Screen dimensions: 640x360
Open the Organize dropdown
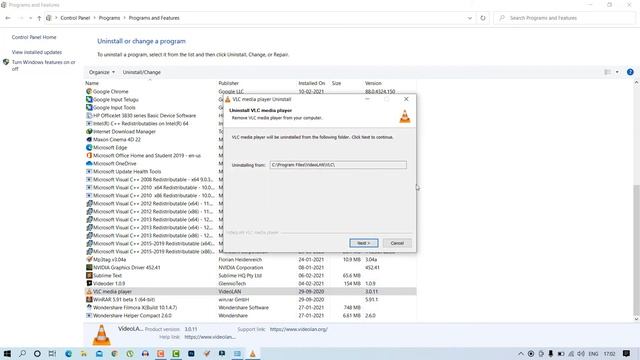click(102, 72)
